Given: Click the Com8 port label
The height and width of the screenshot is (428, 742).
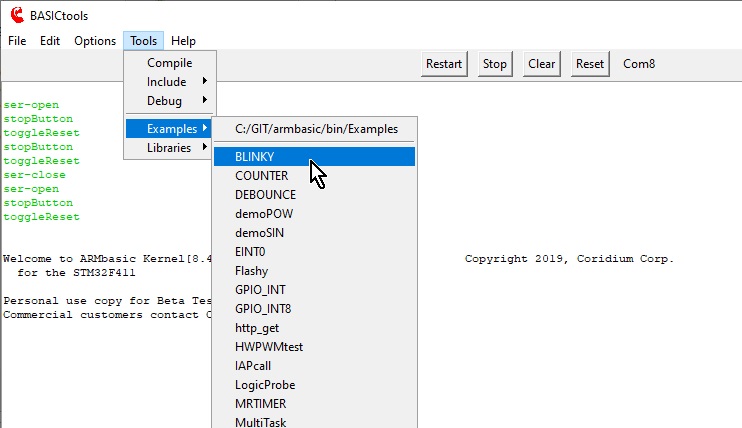Looking at the screenshot, I should point(639,64).
